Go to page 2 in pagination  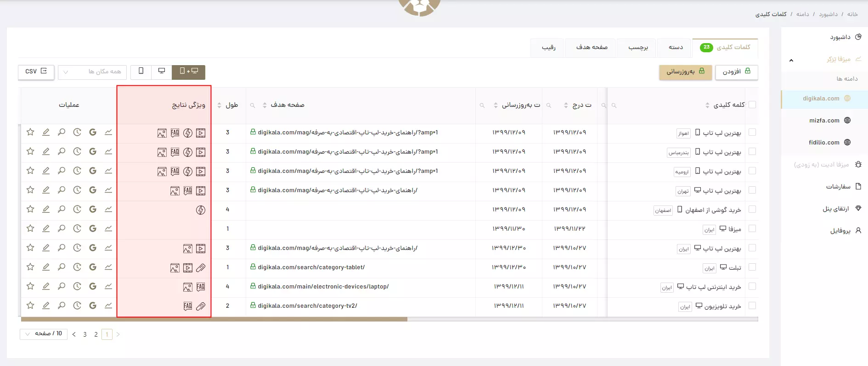[96, 334]
